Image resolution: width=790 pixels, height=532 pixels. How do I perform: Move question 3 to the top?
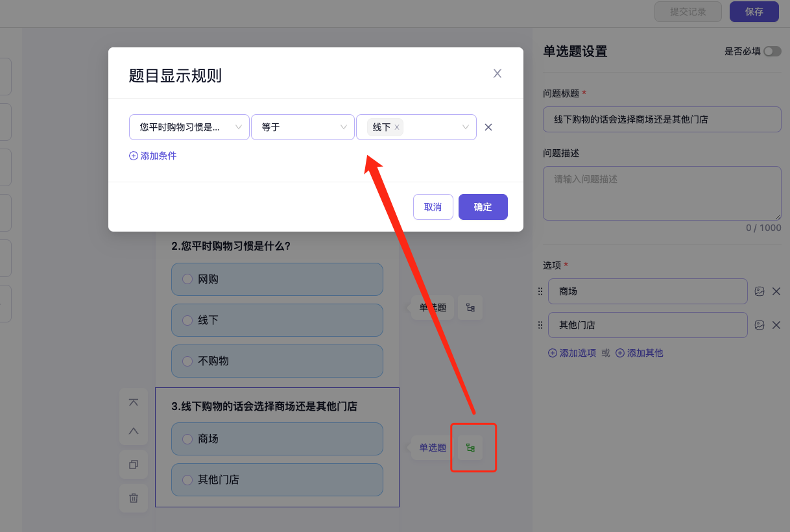tap(134, 402)
